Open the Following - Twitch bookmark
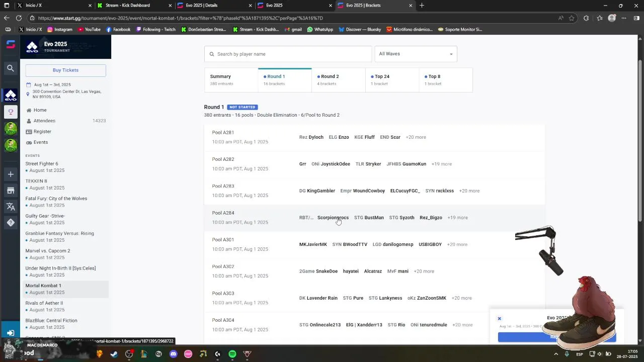Image resolution: width=644 pixels, height=362 pixels. (155, 30)
